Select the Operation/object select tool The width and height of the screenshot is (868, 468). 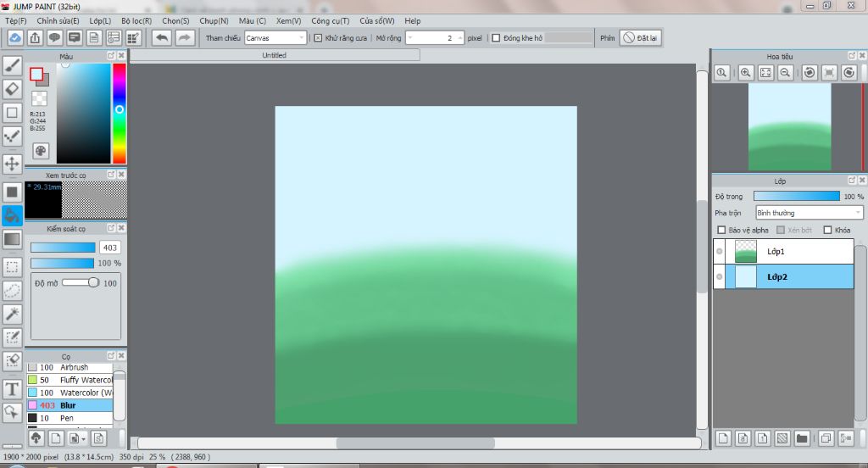[12, 413]
